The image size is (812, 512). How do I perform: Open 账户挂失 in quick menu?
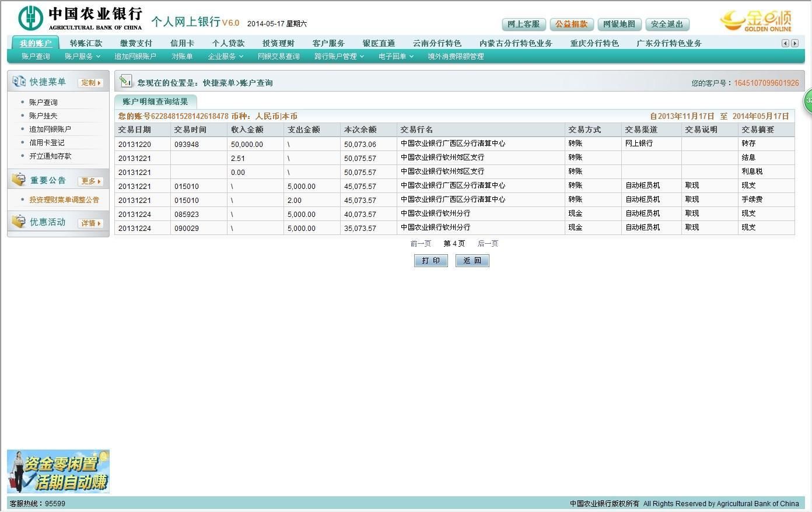[43, 116]
